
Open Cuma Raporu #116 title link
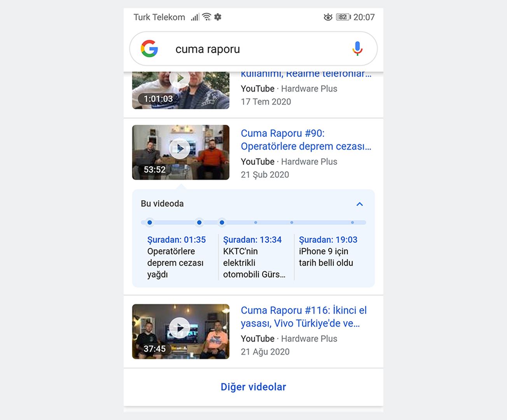pyautogui.click(x=304, y=317)
